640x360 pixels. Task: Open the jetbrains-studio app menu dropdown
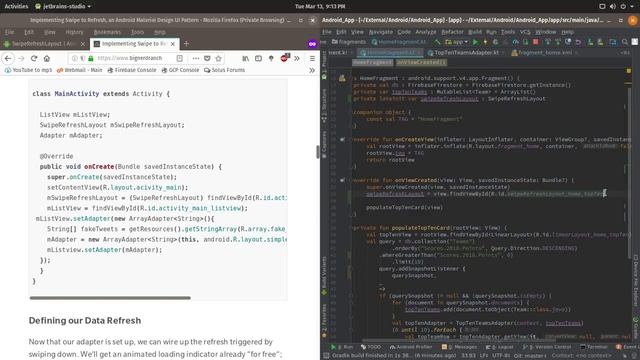click(63, 7)
